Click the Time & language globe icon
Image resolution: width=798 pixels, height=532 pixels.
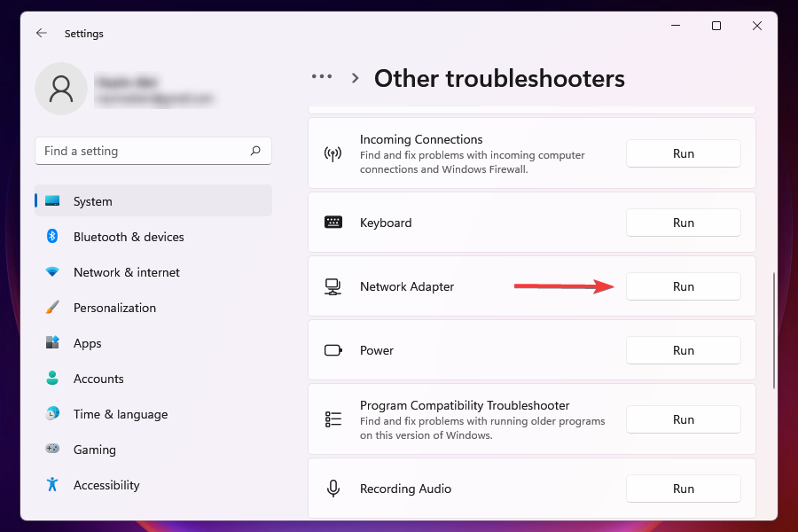[52, 413]
